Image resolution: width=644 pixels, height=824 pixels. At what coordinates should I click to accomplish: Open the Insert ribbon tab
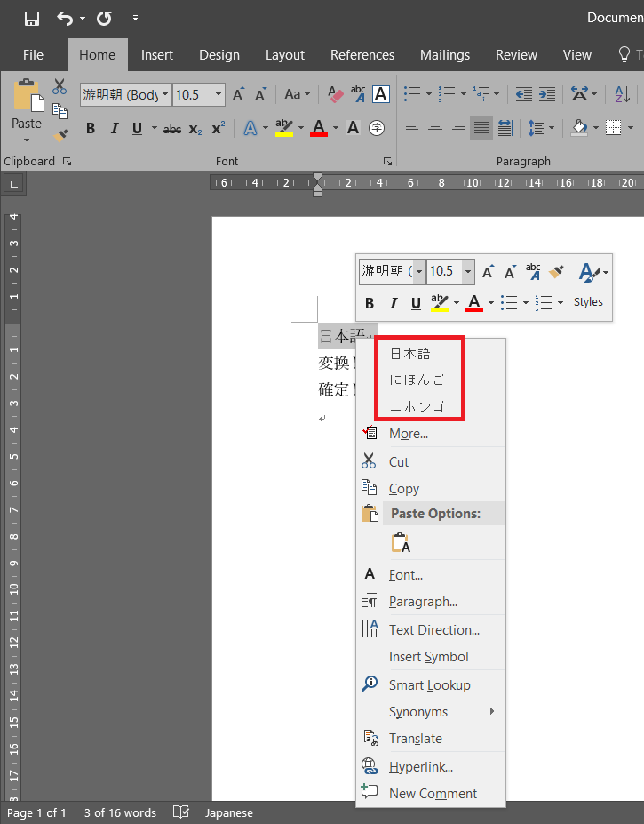coord(157,55)
